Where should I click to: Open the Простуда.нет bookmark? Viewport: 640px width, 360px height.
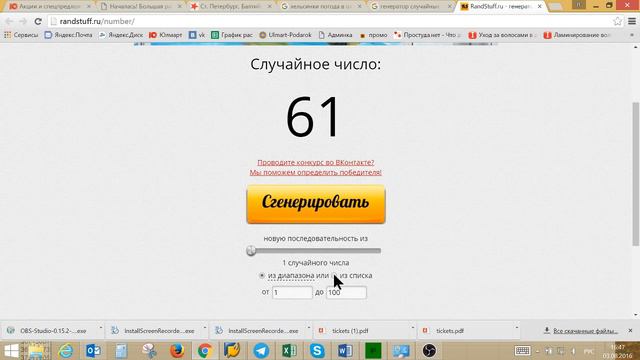click(x=428, y=35)
